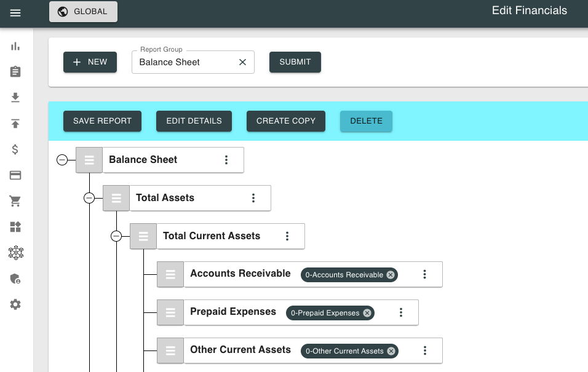Collapse the Total Assets tree node
This screenshot has height=372, width=588.
point(89,198)
